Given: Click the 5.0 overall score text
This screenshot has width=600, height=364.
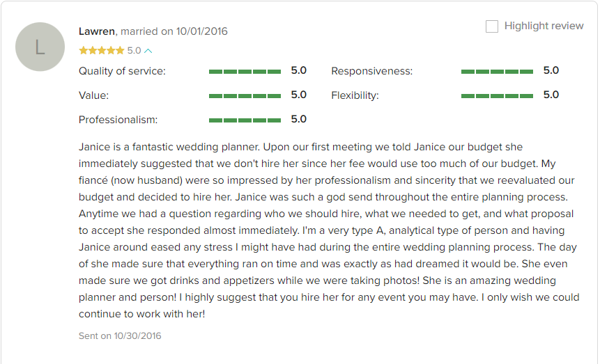Looking at the screenshot, I should 134,51.
